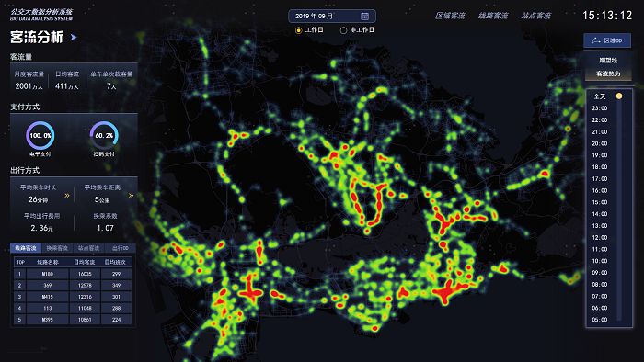
Task: Click the 客流热力 layer button
Action: pyautogui.click(x=608, y=74)
